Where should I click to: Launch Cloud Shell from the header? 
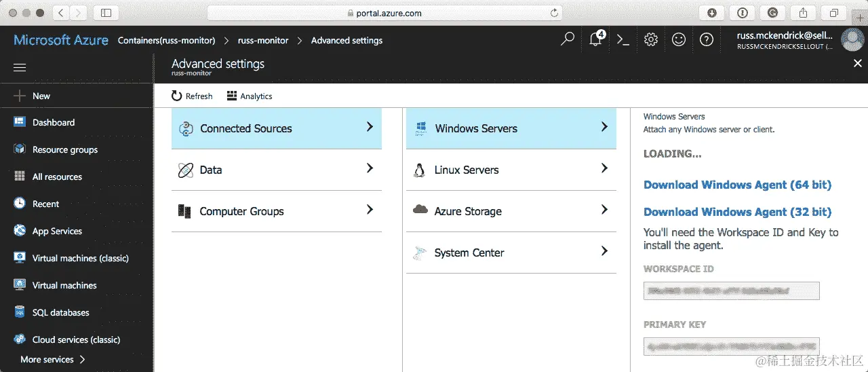click(x=623, y=39)
